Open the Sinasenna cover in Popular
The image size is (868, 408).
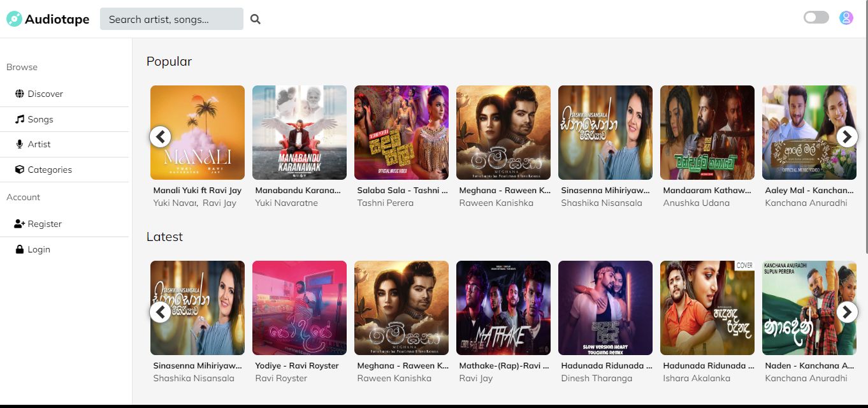[x=605, y=133]
